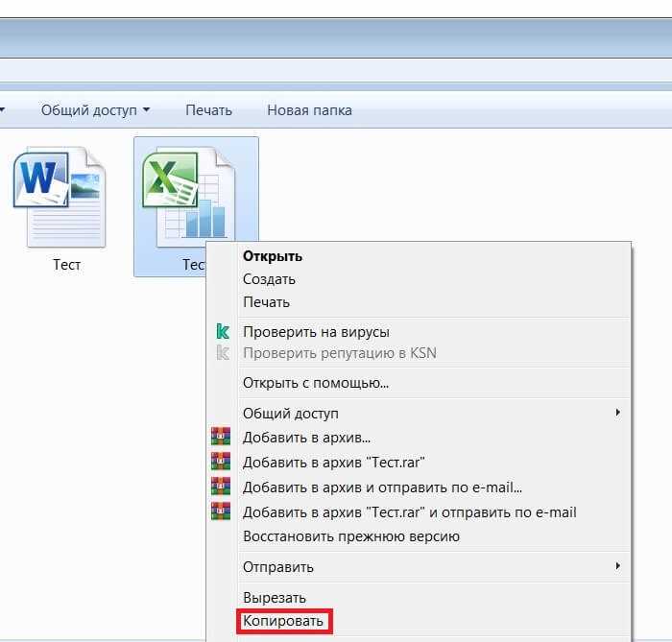The height and width of the screenshot is (642, 672).
Task: Choose Открыть in the context menu
Action: 273,256
